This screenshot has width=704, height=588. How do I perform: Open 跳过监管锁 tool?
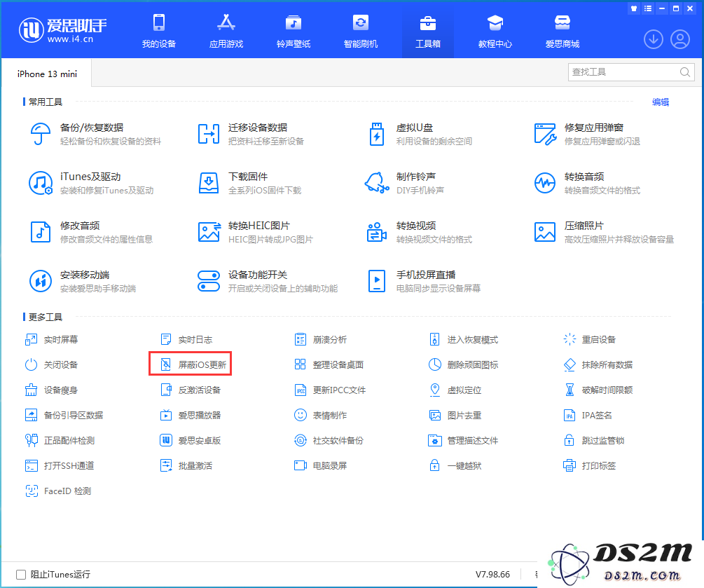click(594, 440)
